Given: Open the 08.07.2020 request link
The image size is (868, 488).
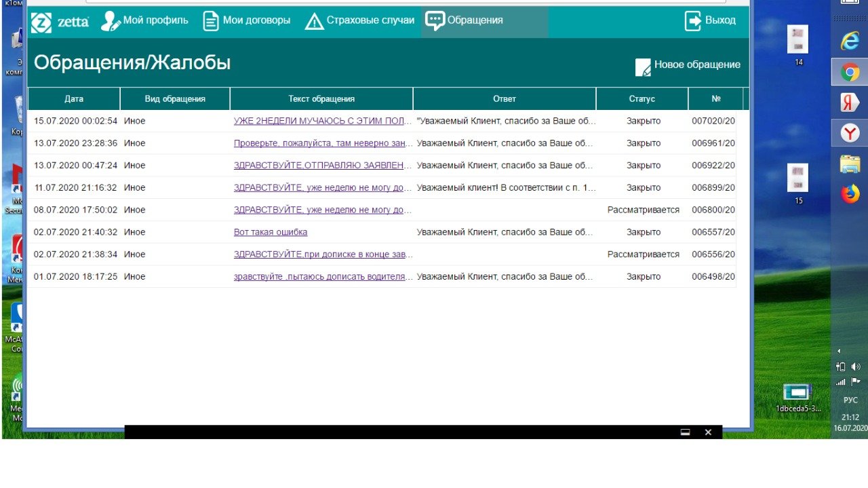Looking at the screenshot, I should [323, 210].
